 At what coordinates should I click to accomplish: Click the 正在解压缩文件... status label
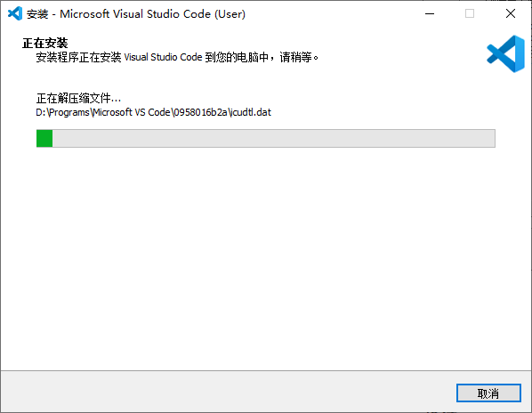coord(78,99)
